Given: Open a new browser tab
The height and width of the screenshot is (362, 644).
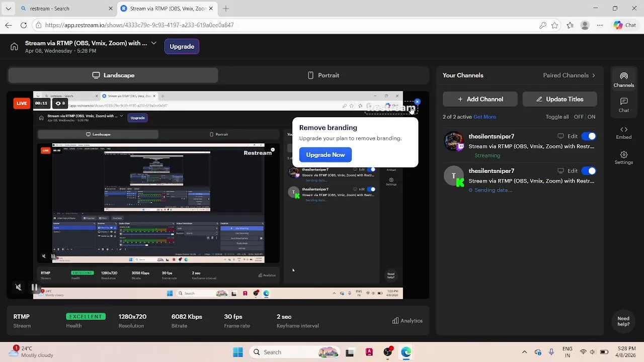Looking at the screenshot, I should [x=226, y=9].
